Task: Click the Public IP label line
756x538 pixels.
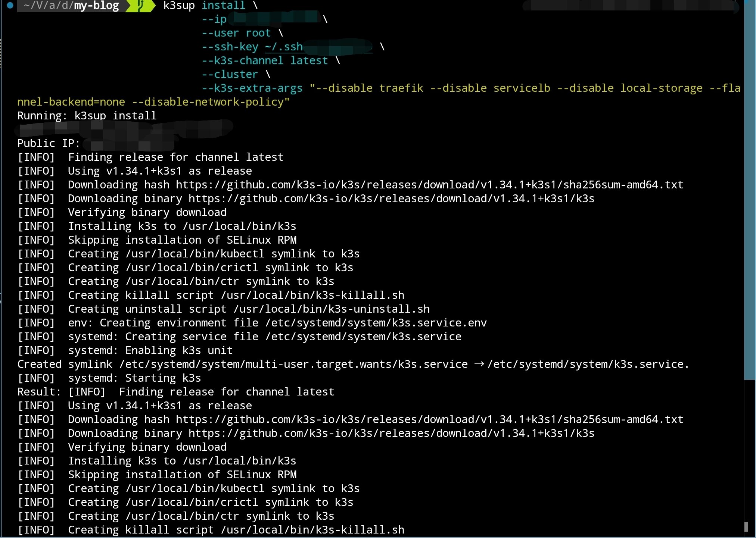Action: pyautogui.click(x=49, y=143)
